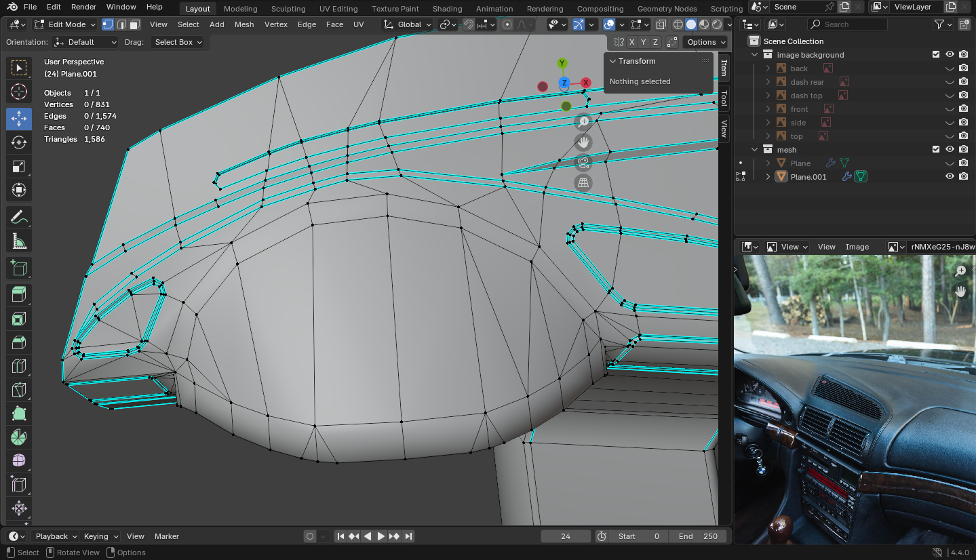
Task: Open the Tool tab in sidebar
Action: pyautogui.click(x=724, y=98)
